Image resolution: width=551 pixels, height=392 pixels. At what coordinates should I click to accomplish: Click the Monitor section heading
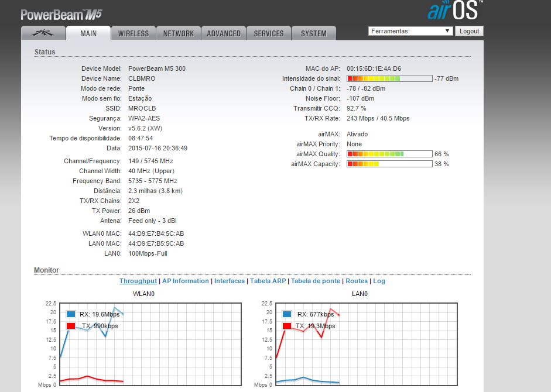46,270
